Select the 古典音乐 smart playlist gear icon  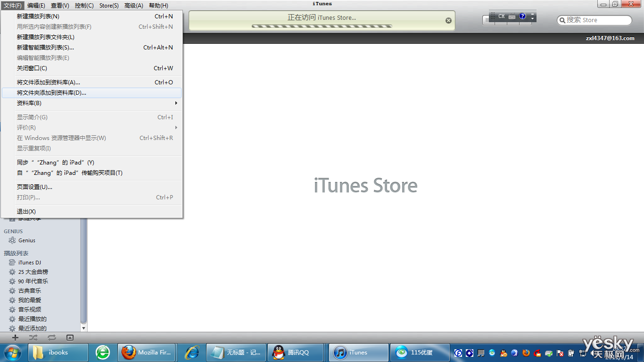point(12,291)
